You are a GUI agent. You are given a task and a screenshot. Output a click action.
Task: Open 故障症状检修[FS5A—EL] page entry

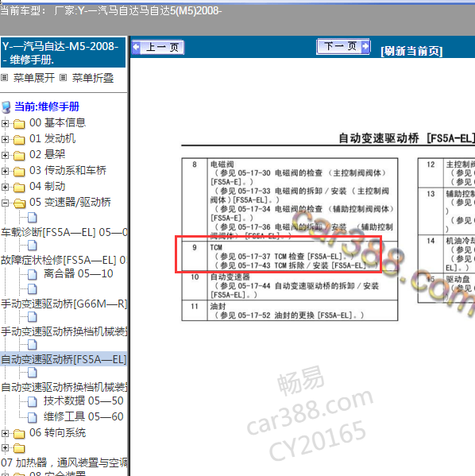(64, 260)
